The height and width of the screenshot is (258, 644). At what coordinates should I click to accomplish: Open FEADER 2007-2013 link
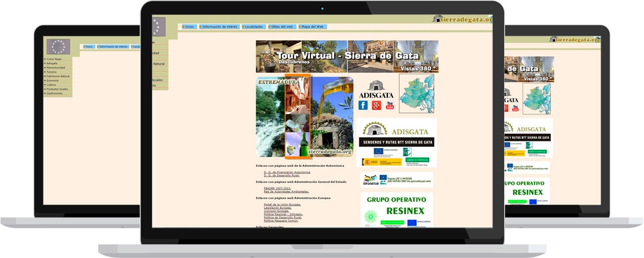point(277,188)
